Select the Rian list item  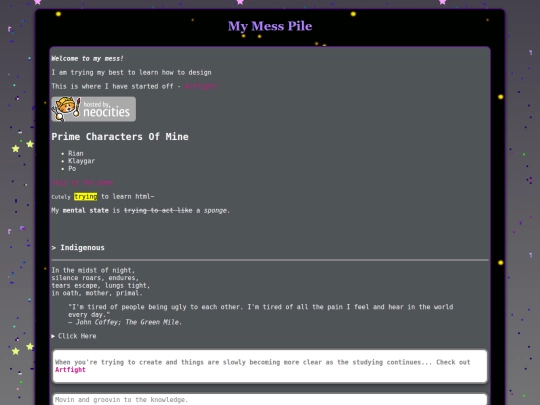(76, 153)
